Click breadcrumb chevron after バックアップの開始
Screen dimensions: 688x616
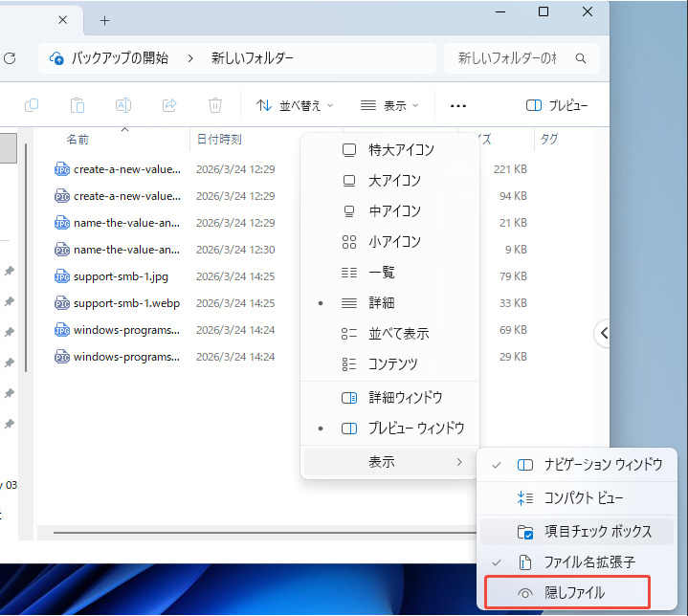190,58
